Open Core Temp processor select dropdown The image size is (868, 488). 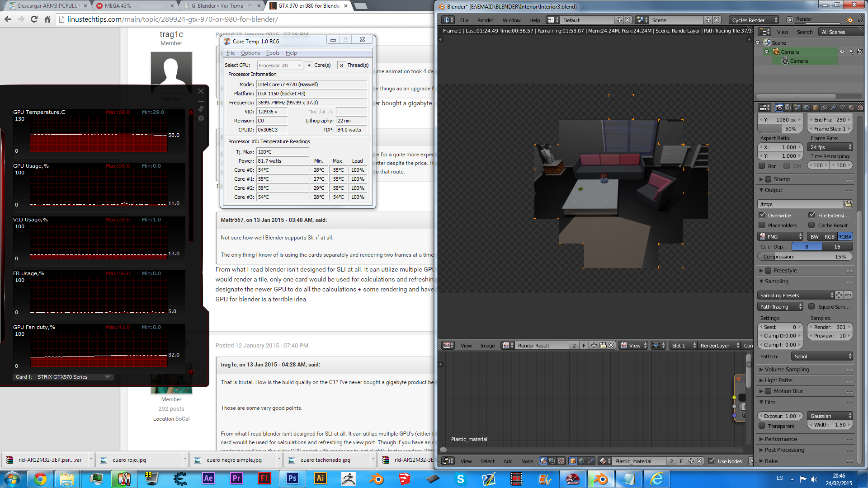point(280,66)
